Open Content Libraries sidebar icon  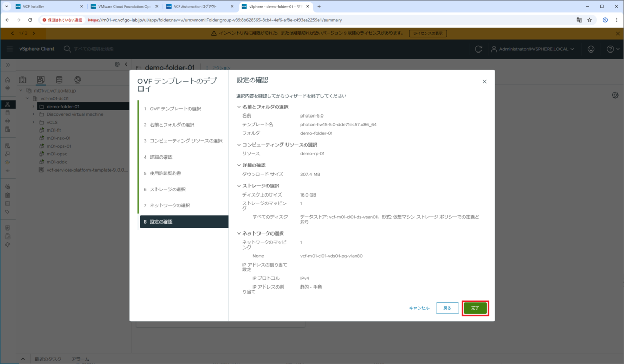click(x=7, y=112)
